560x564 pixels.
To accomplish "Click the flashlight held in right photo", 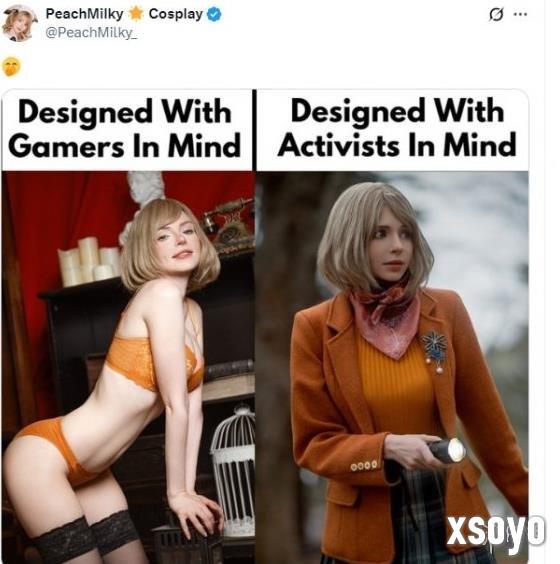I will [447, 450].
